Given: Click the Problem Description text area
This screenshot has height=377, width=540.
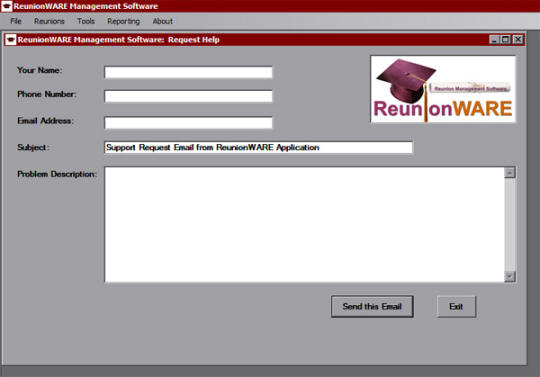Looking at the screenshot, I should (x=304, y=224).
